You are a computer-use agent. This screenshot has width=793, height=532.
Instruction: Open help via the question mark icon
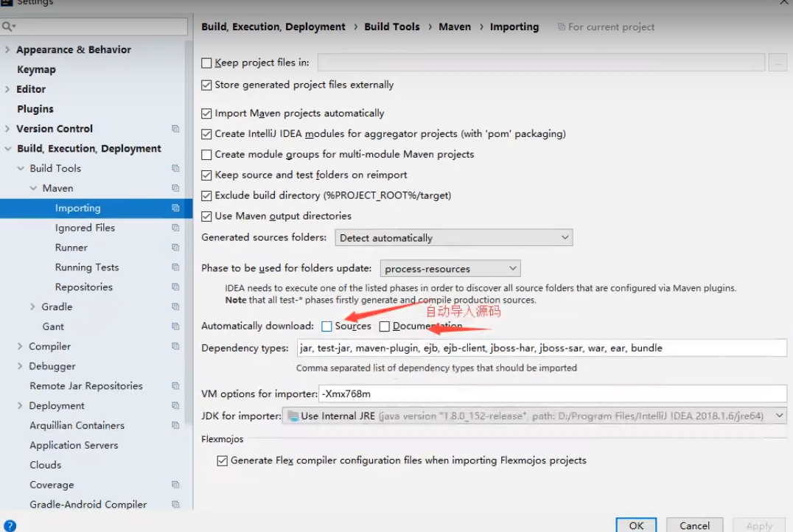(x=10, y=526)
